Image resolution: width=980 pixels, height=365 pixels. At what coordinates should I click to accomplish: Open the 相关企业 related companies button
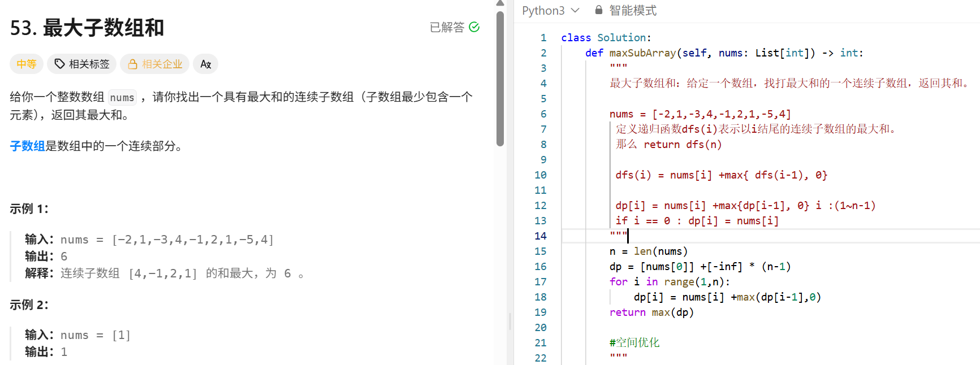tap(155, 64)
